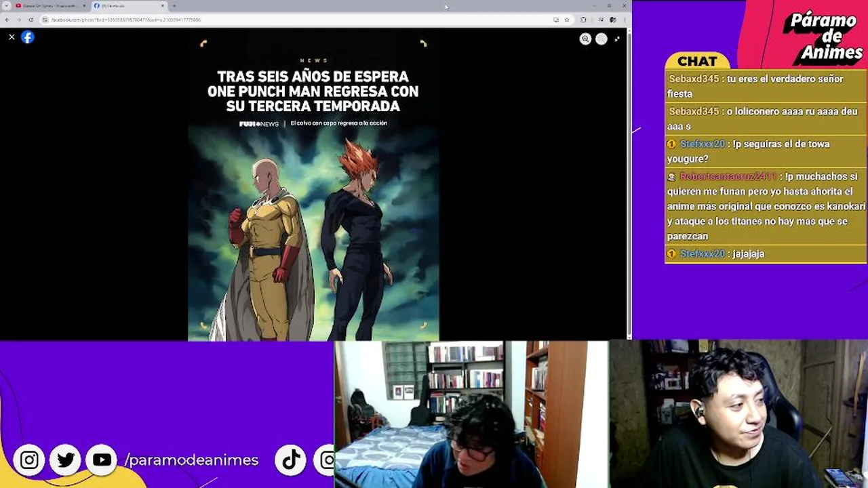Screen dimensions: 868x488
Task: Click Stefxxx20 message 'jajajaja'
Action: coord(765,253)
